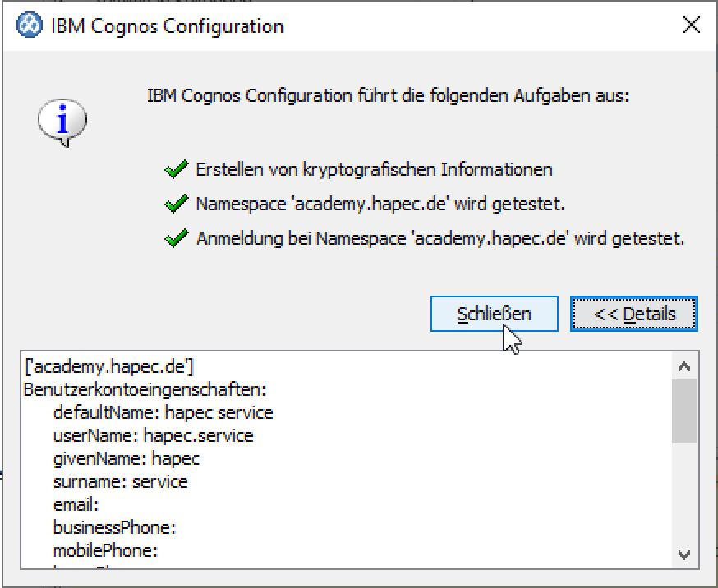
Task: Click the IBM Cognos Configuration title bar icon
Action: [x=30, y=25]
